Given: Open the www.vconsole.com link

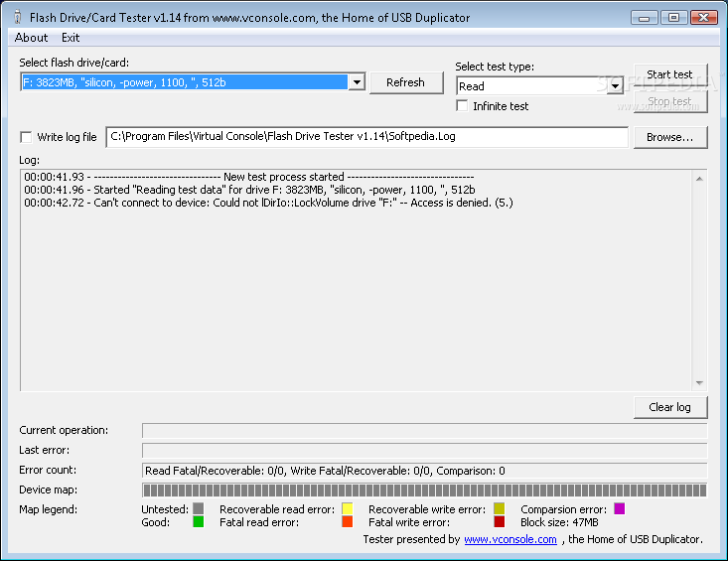Looking at the screenshot, I should click(x=510, y=540).
